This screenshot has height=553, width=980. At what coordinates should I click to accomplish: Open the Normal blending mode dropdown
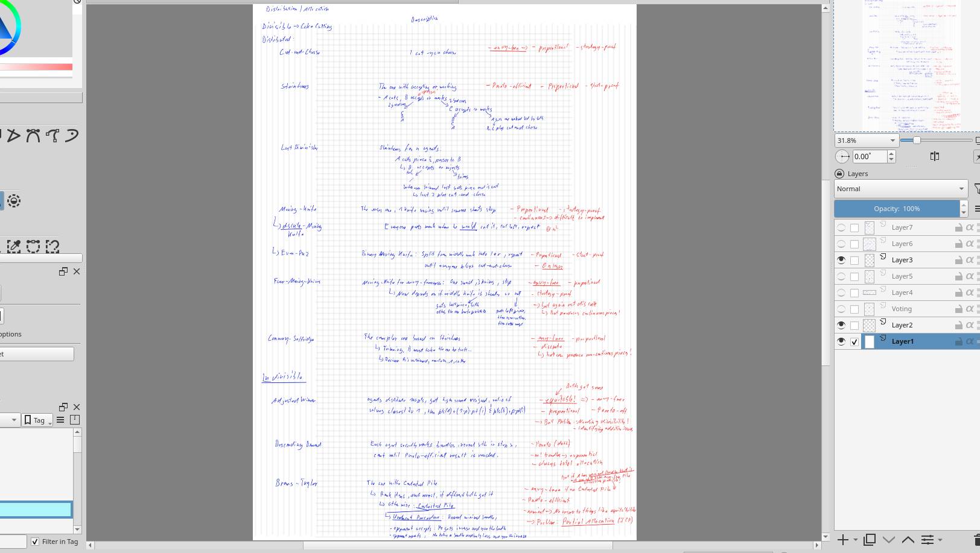(901, 189)
